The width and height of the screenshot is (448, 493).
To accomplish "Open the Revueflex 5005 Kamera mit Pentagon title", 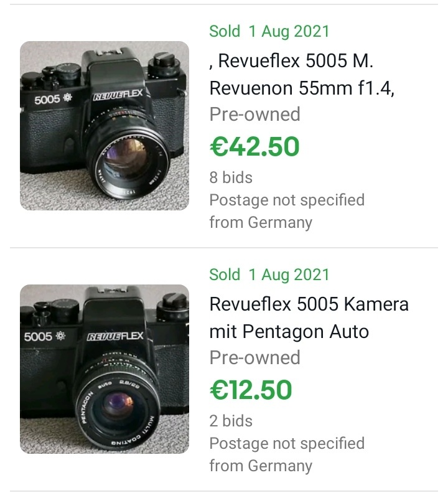I will [309, 318].
